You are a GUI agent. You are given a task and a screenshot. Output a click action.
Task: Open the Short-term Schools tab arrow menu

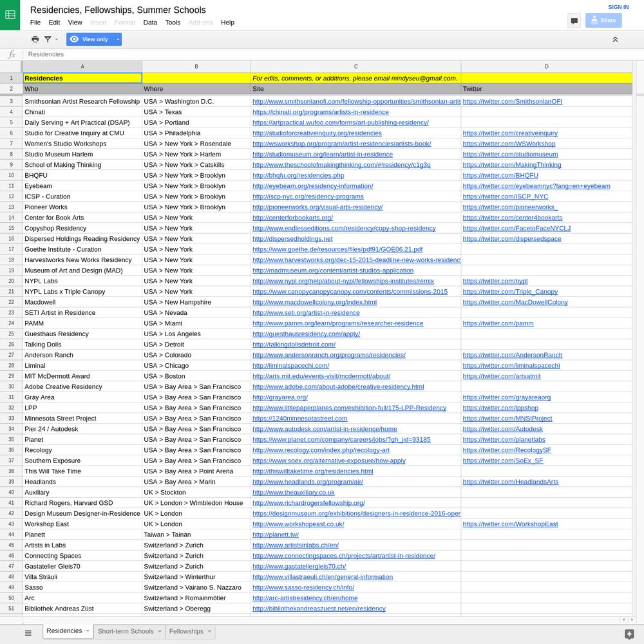pos(159,631)
